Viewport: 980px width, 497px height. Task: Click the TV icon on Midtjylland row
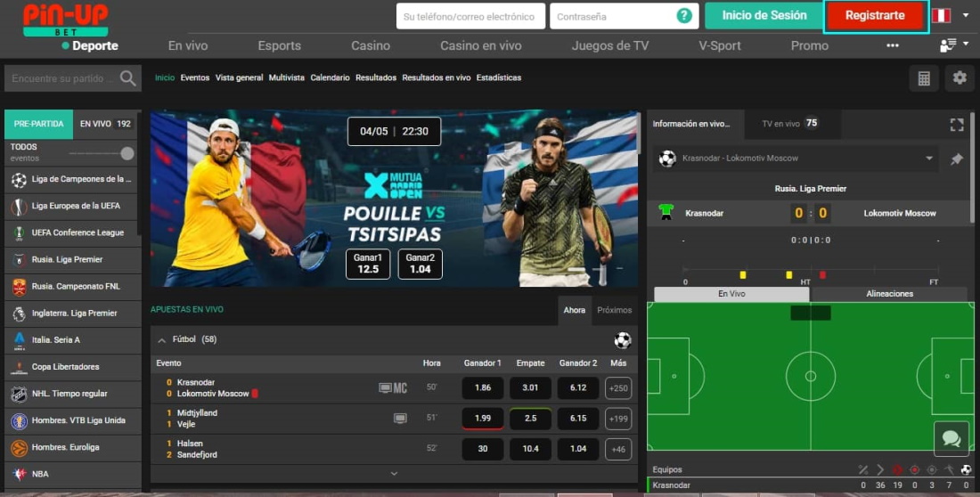coord(400,419)
